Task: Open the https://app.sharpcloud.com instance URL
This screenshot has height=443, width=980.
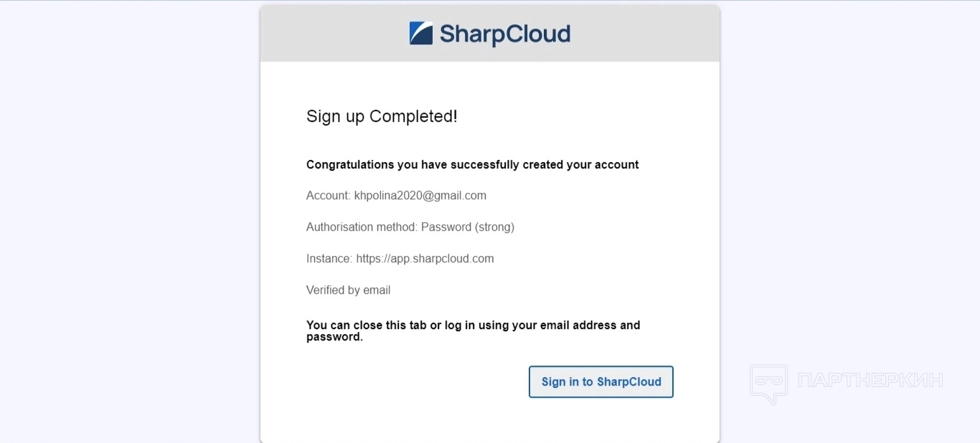Action: pyautogui.click(x=425, y=259)
